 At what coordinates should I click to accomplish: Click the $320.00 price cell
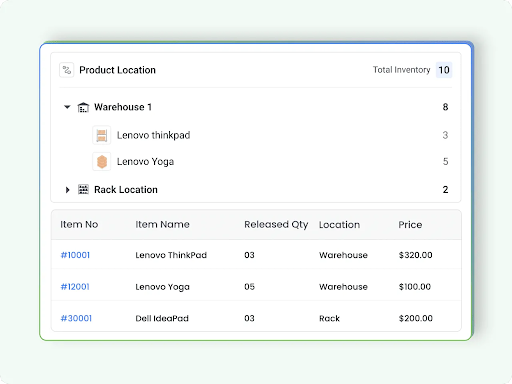tap(415, 255)
